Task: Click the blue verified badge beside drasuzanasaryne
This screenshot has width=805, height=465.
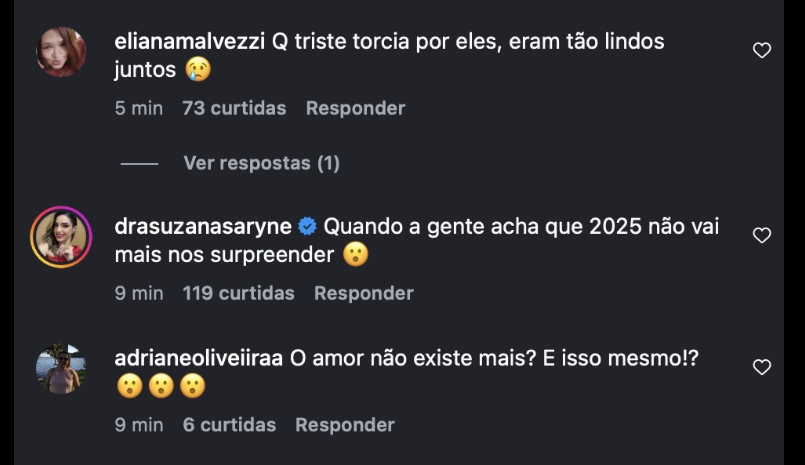Action: pyautogui.click(x=308, y=227)
